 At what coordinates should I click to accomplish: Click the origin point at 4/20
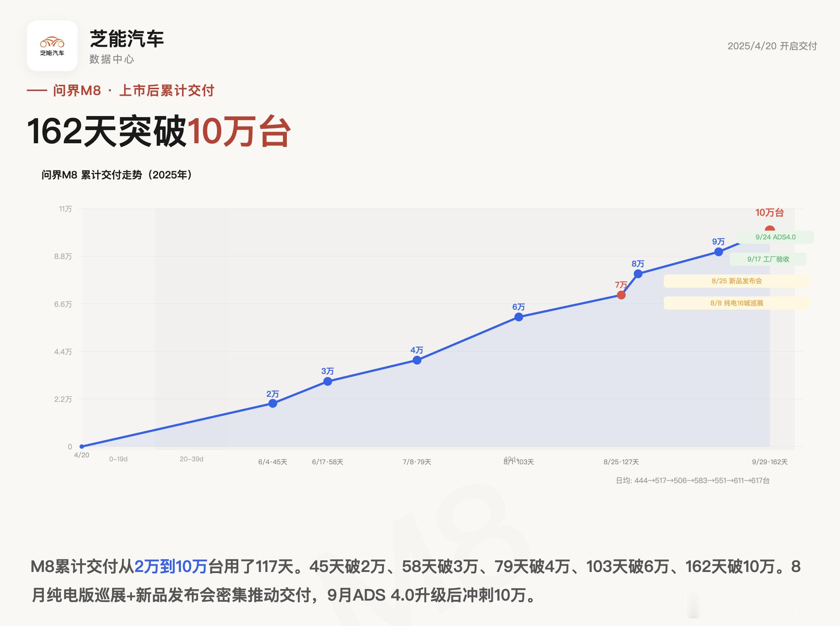click(82, 447)
